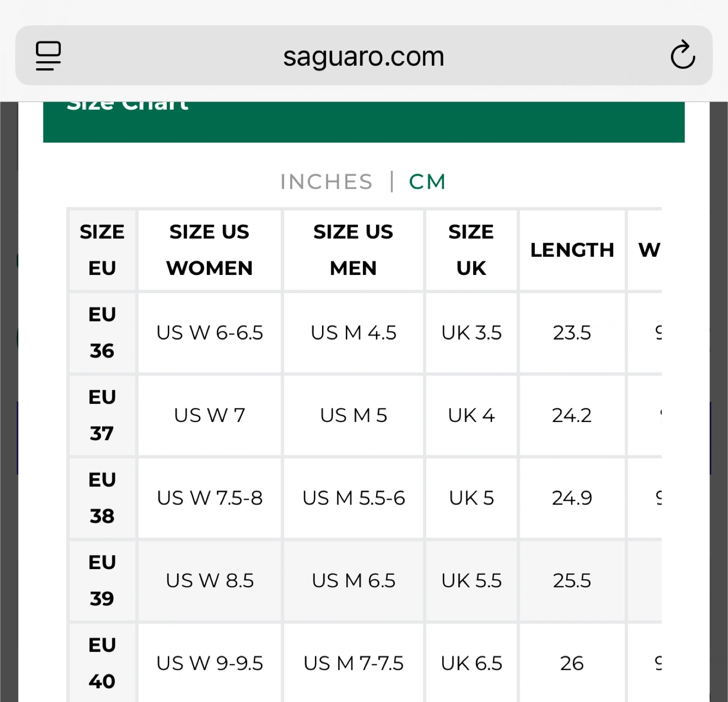Tap the green Size Chart header
The height and width of the screenshot is (702, 728).
coord(363,122)
